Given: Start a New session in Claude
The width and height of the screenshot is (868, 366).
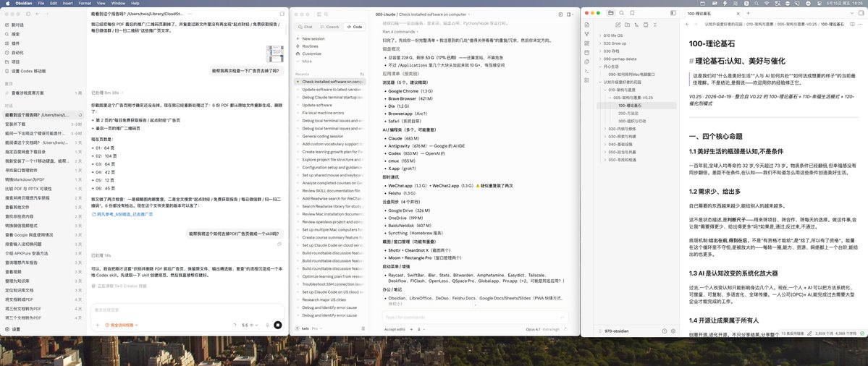Looking at the screenshot, I should tap(313, 39).
